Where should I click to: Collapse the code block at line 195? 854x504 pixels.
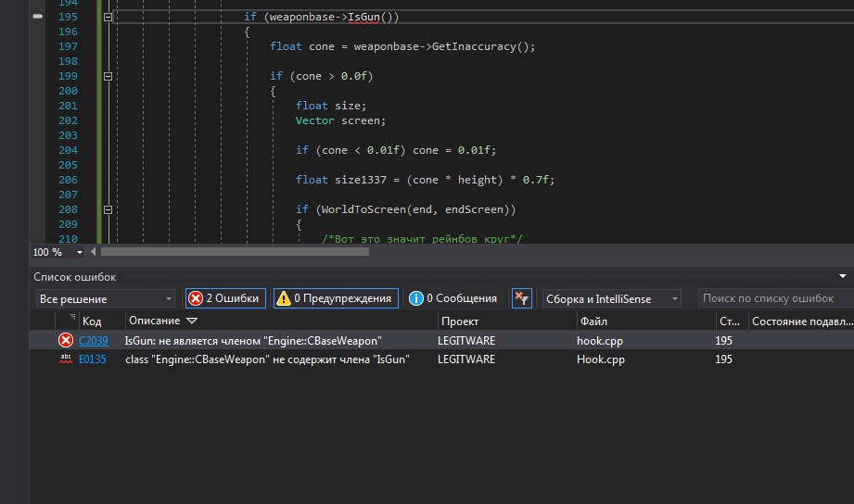[108, 17]
